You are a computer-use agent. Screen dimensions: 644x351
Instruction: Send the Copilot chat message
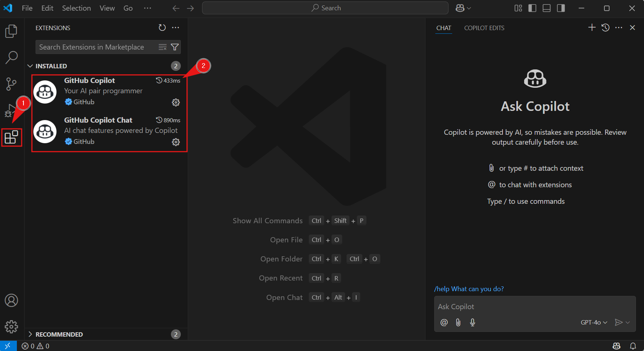[x=619, y=322]
